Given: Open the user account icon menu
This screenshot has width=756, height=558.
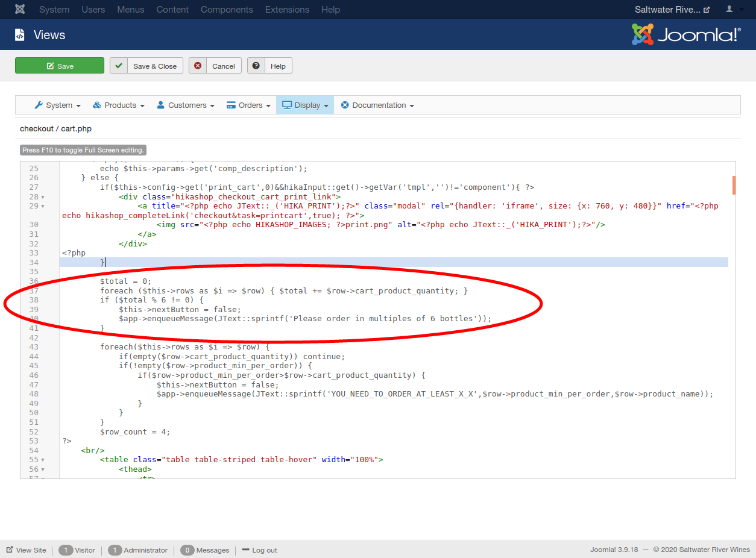Looking at the screenshot, I should click(x=733, y=10).
